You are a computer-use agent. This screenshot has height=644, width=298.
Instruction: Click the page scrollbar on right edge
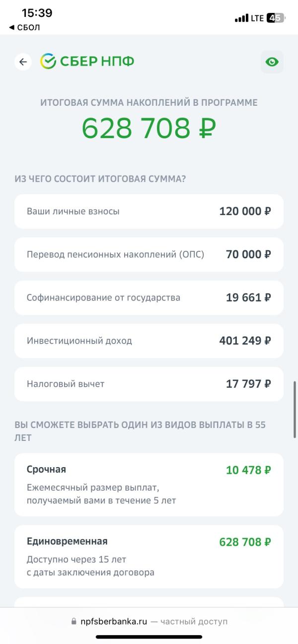(295, 409)
